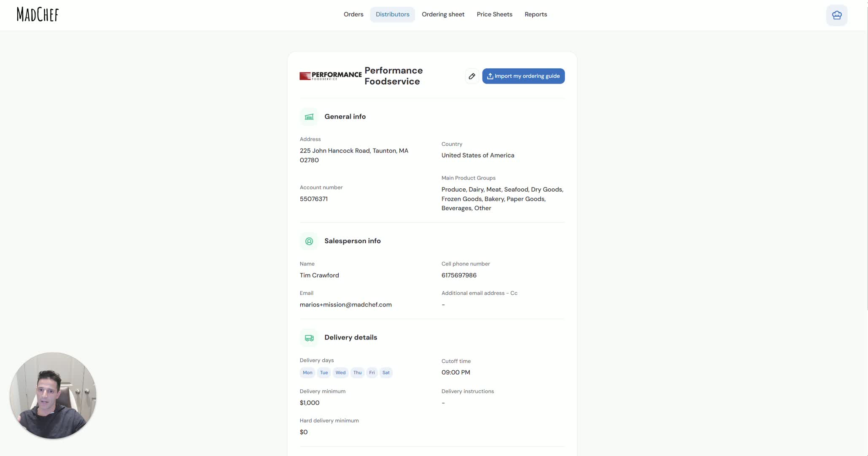Viewport: 868px width, 456px height.
Task: Click United States of America text
Action: pos(478,155)
